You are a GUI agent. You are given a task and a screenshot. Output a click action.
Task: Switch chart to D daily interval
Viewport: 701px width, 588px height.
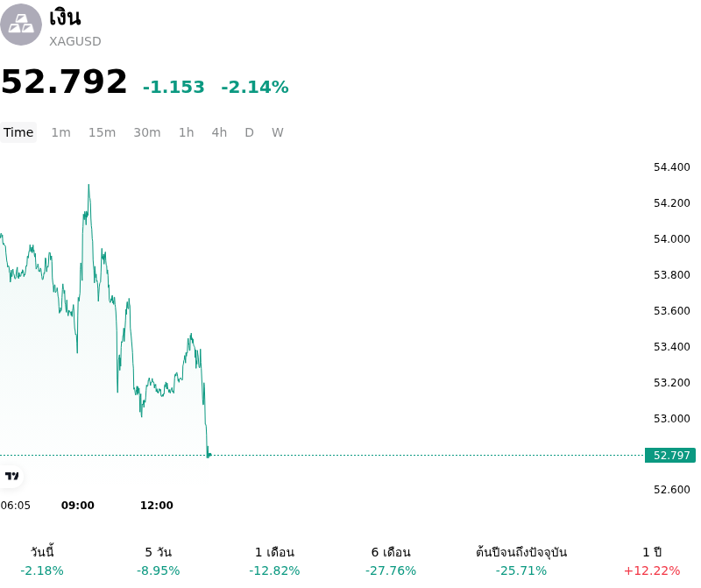(x=250, y=132)
